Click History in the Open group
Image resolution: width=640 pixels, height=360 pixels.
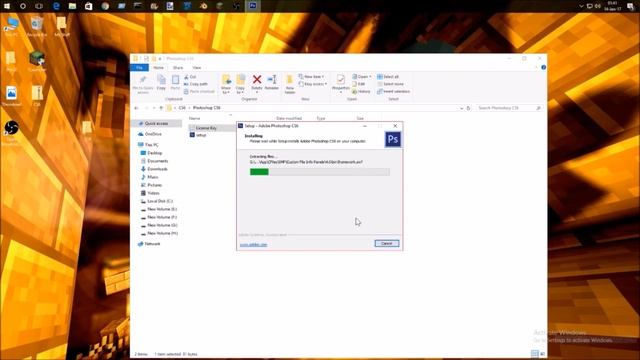[361, 91]
